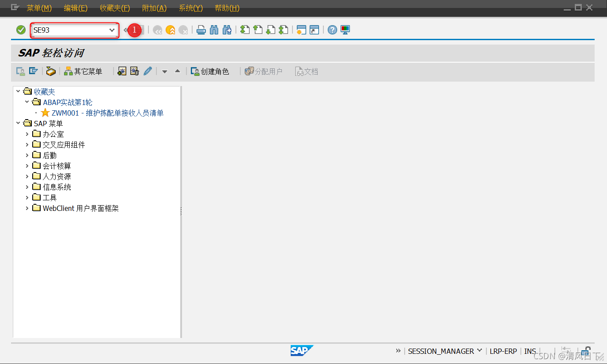Open the 菜单(M) menu
The image size is (607, 364).
click(x=39, y=8)
